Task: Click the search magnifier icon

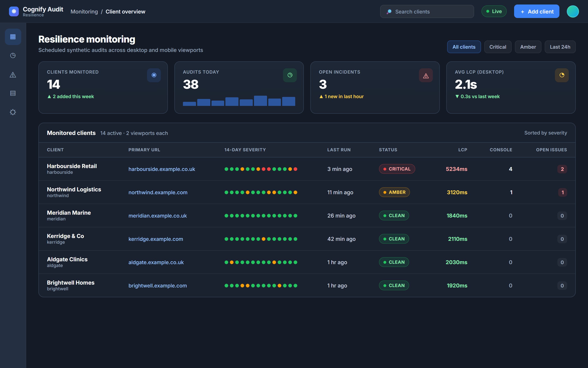Action: pyautogui.click(x=389, y=12)
